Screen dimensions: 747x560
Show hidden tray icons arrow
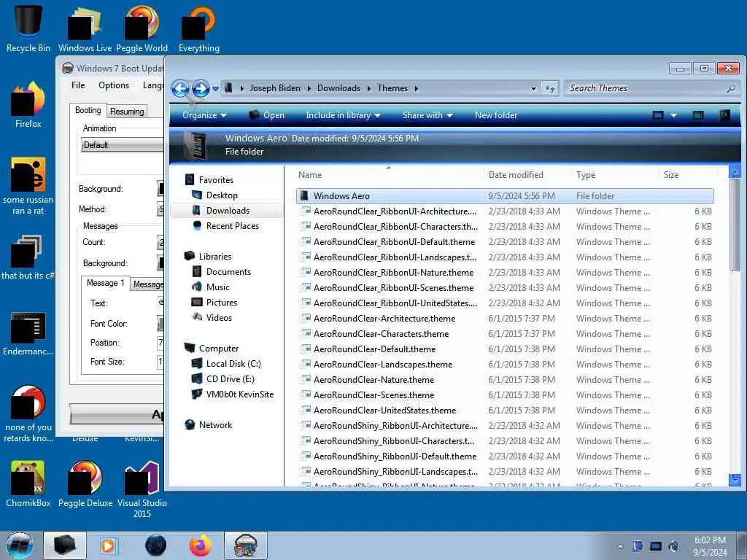[620, 546]
